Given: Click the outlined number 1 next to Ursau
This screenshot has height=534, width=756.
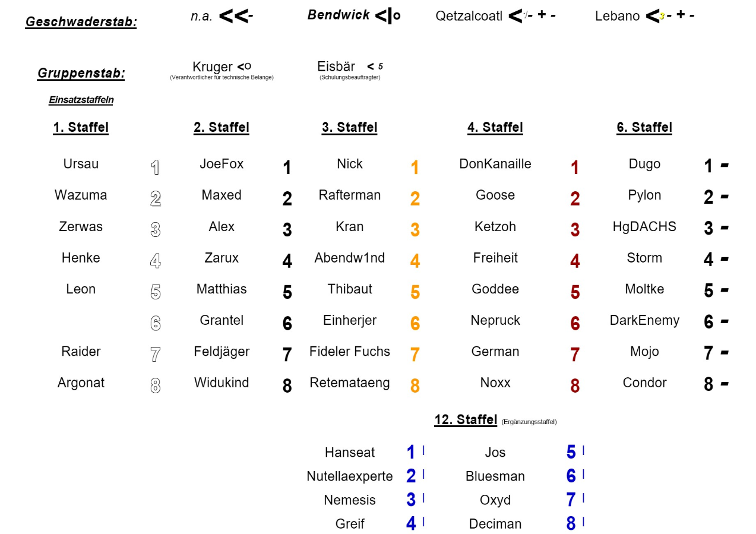Looking at the screenshot, I should tap(155, 168).
